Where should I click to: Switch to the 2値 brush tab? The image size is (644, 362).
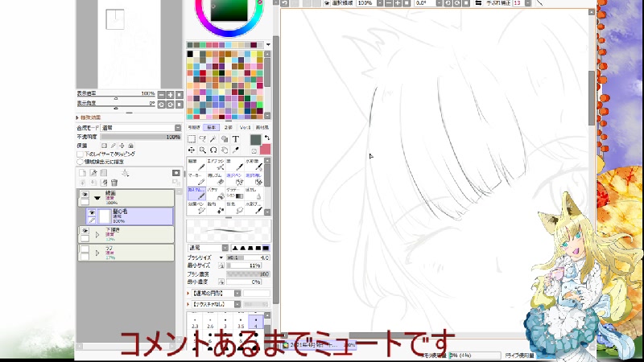[x=228, y=127]
